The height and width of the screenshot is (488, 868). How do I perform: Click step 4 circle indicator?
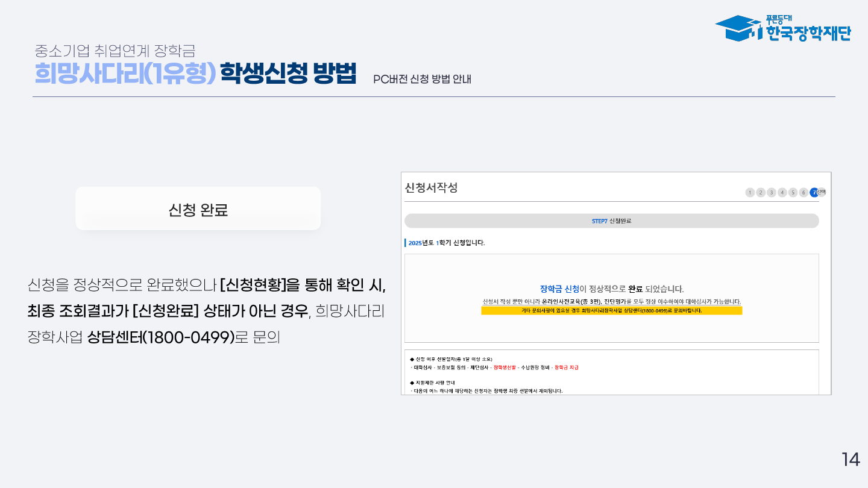[782, 193]
